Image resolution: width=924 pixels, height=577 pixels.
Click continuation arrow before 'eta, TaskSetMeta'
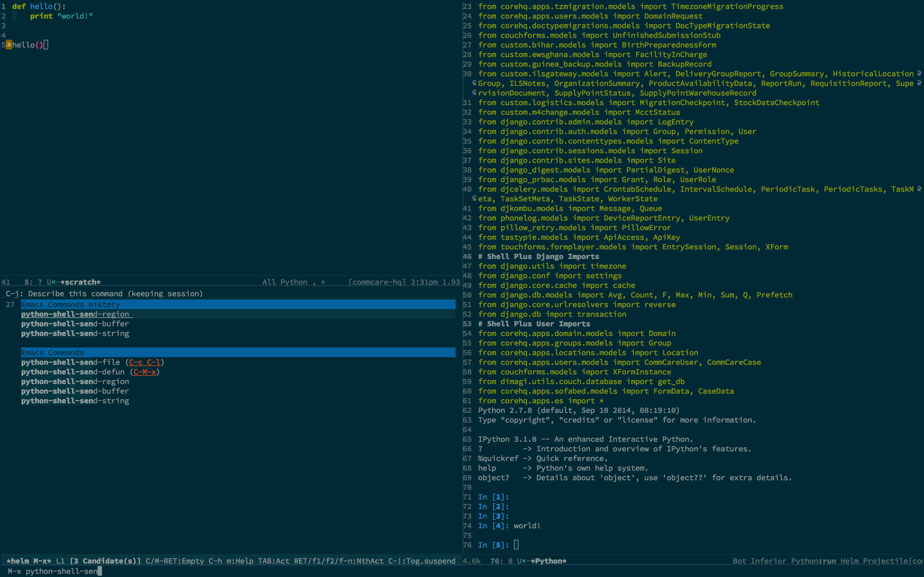pyautogui.click(x=474, y=198)
